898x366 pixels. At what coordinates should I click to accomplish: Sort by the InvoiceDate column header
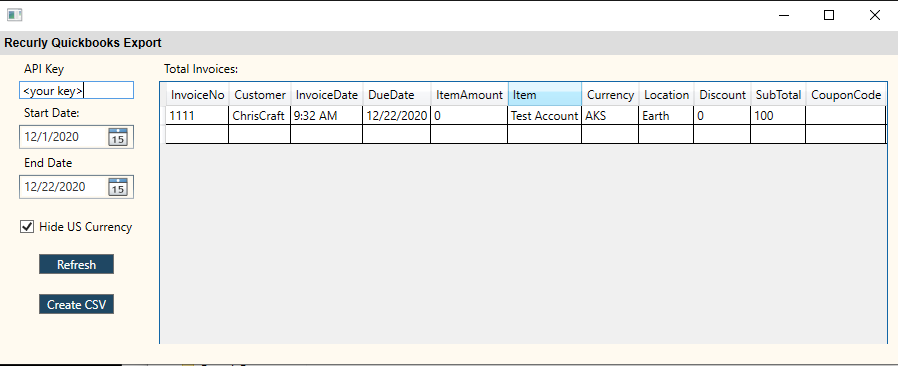(327, 95)
